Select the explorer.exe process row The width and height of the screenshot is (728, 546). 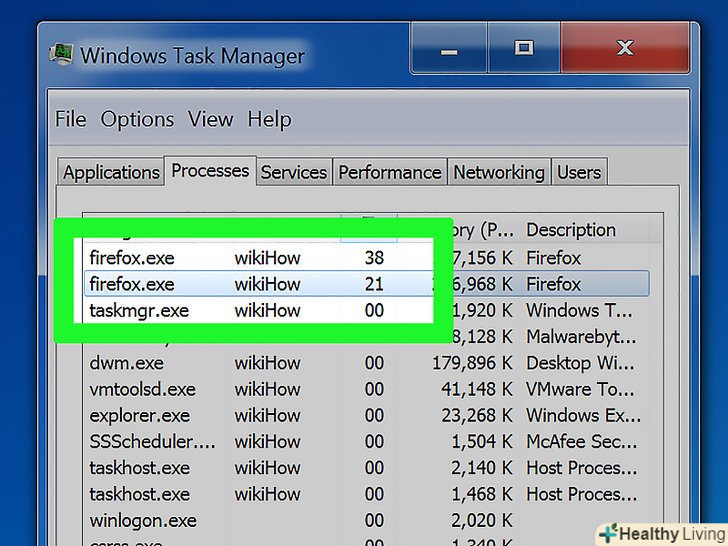point(136,415)
